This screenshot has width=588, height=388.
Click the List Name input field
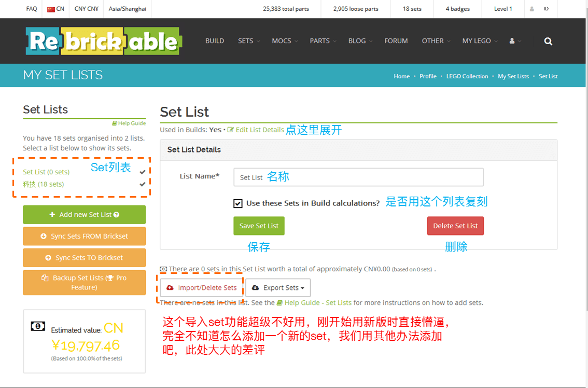click(x=358, y=177)
